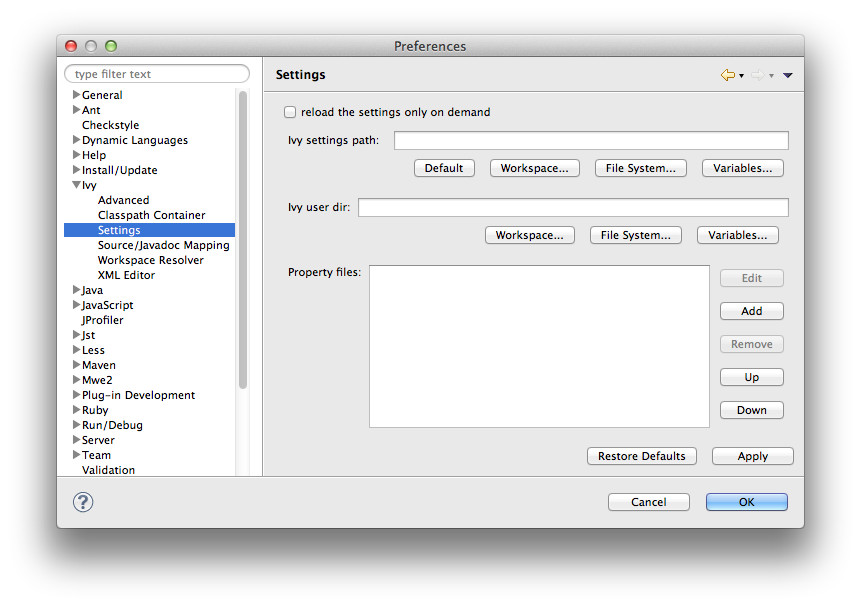This screenshot has width=861, height=607.
Task: Click the Ivy settings path text field
Action: point(590,141)
